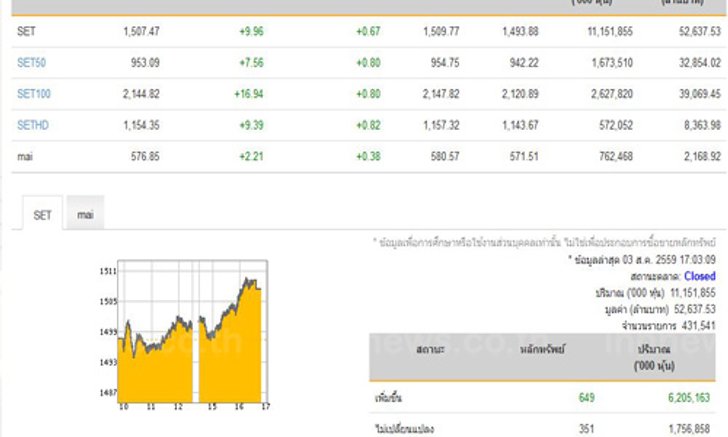728x437 pixels.
Task: Select the mai low value 571.51
Action: [x=524, y=157]
